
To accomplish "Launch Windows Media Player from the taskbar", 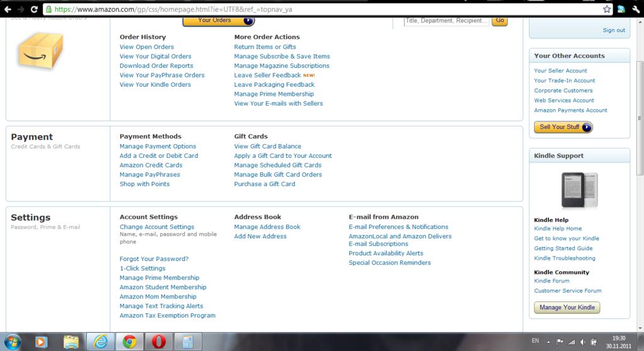I will point(41,342).
